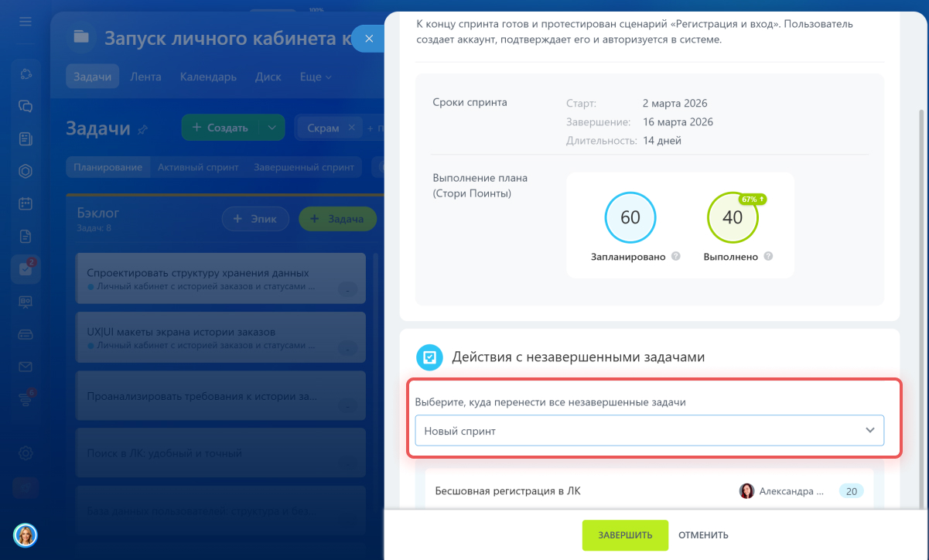
Task: Click the user profile avatar at bottom left
Action: point(26,534)
